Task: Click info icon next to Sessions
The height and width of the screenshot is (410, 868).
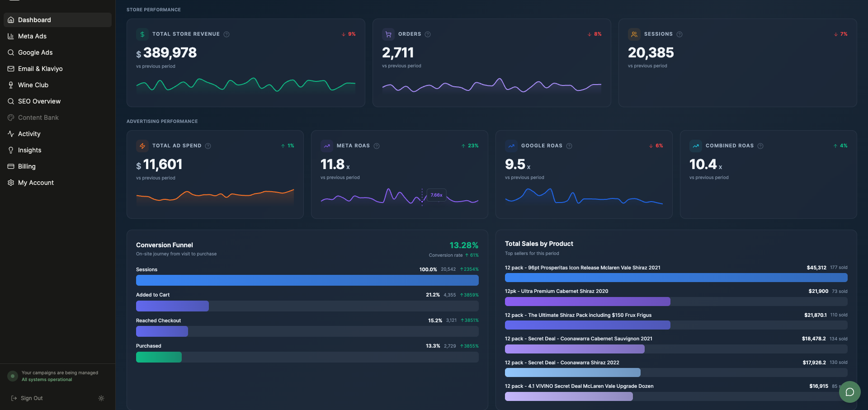Action: coord(679,34)
